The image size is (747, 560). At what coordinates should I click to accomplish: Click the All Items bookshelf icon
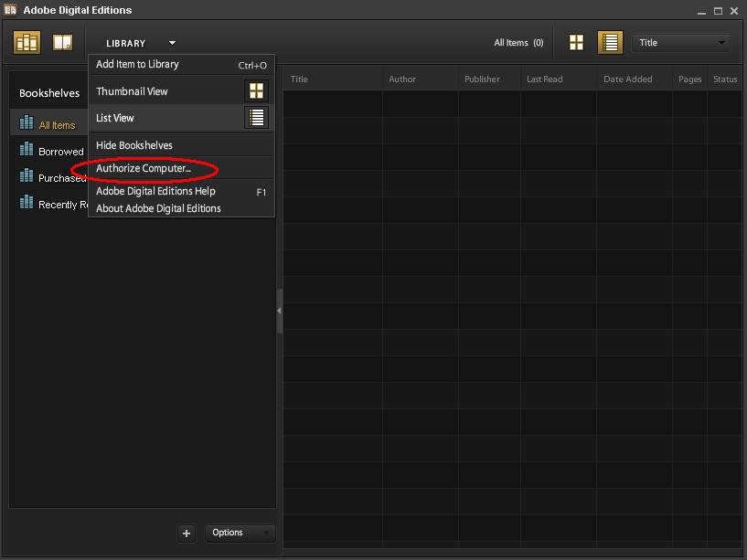[27, 122]
